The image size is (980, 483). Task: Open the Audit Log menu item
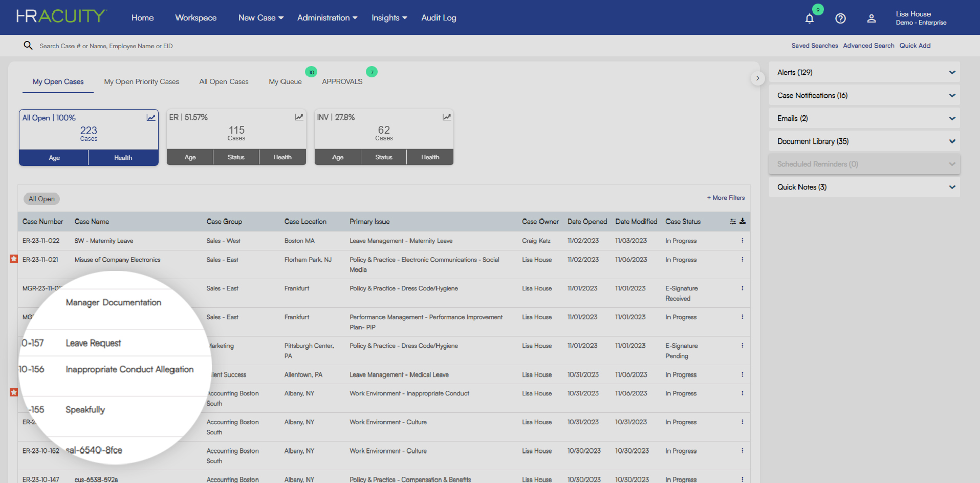tap(439, 17)
